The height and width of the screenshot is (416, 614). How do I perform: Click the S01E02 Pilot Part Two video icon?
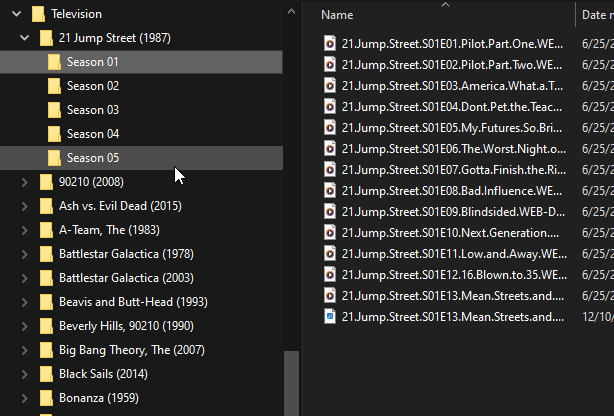tap(330, 65)
